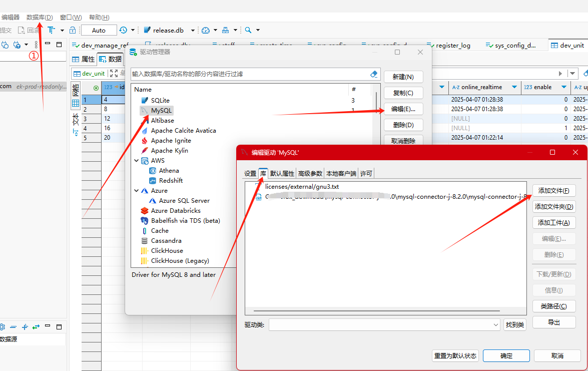Click the 类路径(C) button
The image size is (588, 371).
[554, 306]
